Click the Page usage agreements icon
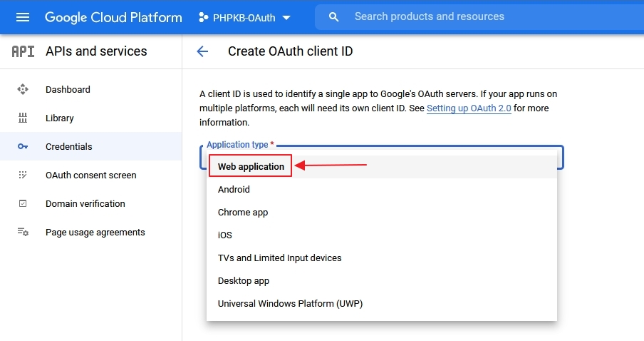Image resolution: width=644 pixels, height=341 pixels. [x=23, y=232]
